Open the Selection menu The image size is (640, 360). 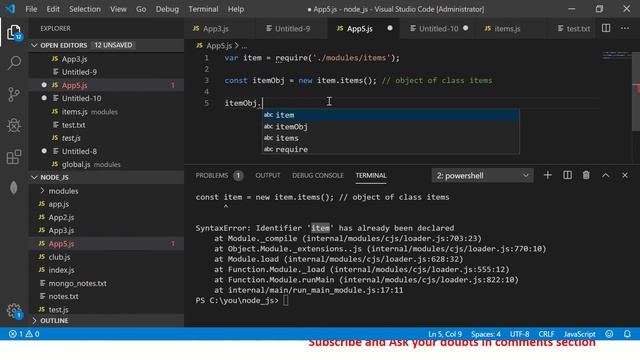pyautogui.click(x=84, y=9)
